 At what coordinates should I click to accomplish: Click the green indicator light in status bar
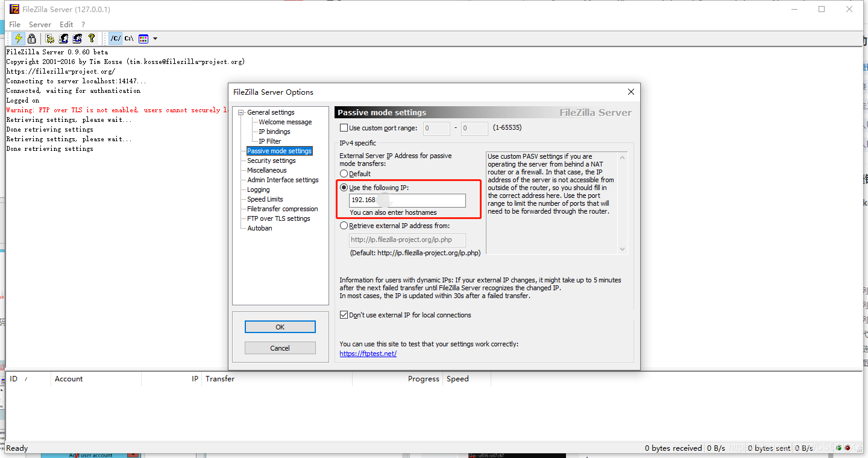tap(839, 448)
